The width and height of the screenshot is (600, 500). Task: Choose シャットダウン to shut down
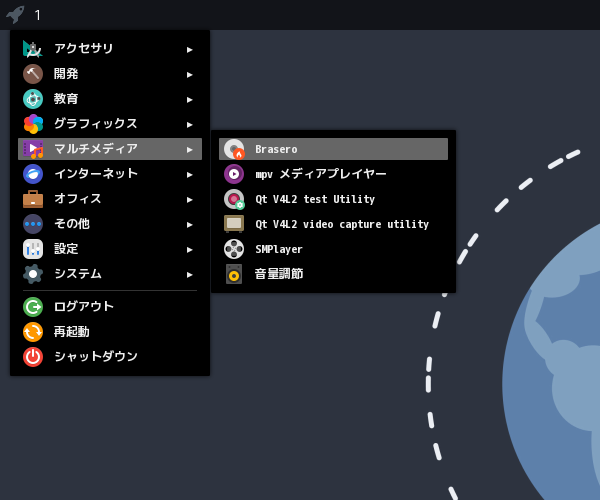(x=110, y=357)
